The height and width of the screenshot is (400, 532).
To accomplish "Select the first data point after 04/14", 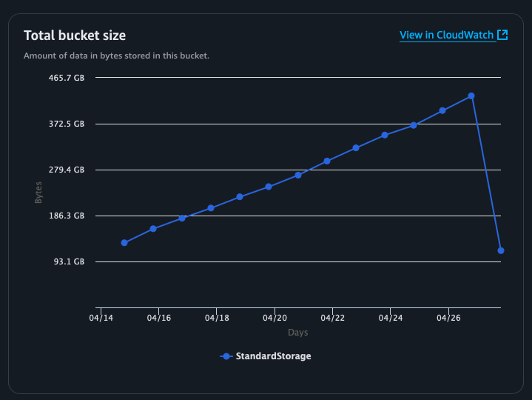I will coord(124,243).
